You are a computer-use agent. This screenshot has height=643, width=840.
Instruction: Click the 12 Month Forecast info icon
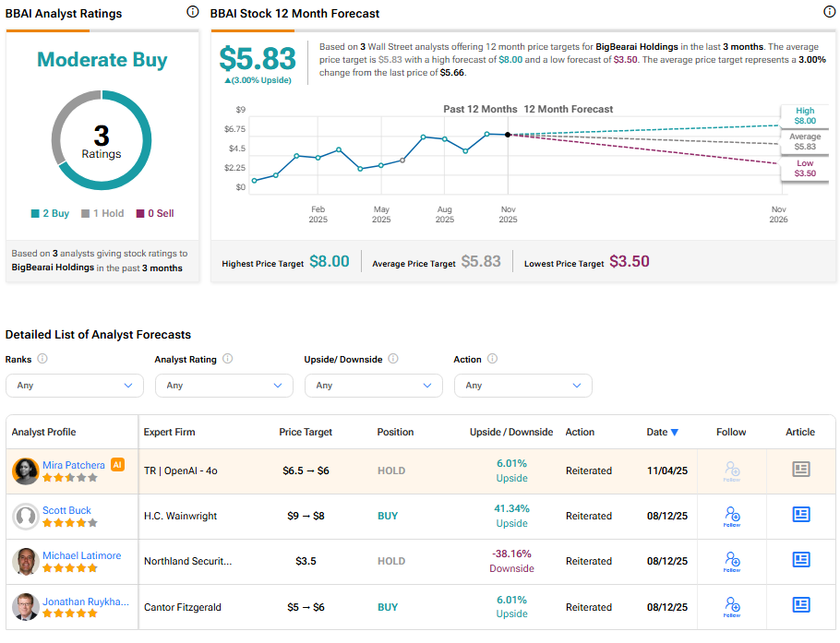[829, 12]
